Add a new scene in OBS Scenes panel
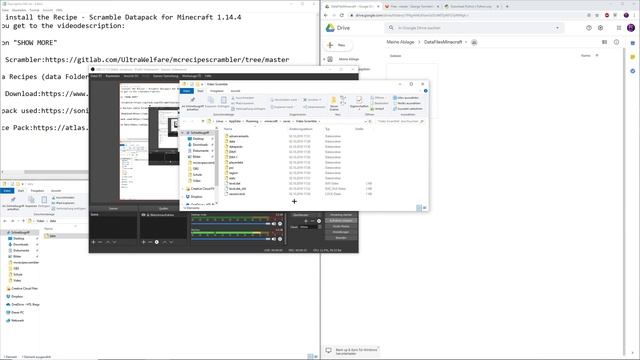 [x=93, y=242]
